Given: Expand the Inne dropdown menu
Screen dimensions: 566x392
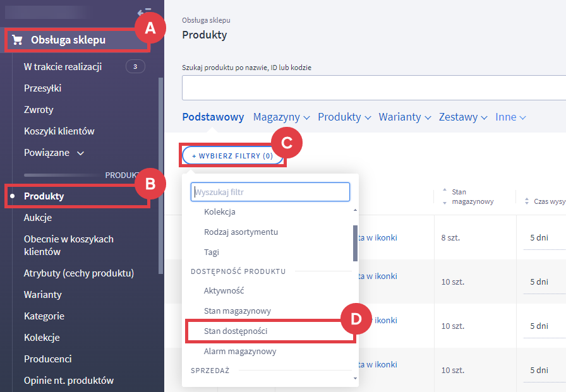Looking at the screenshot, I should 510,117.
